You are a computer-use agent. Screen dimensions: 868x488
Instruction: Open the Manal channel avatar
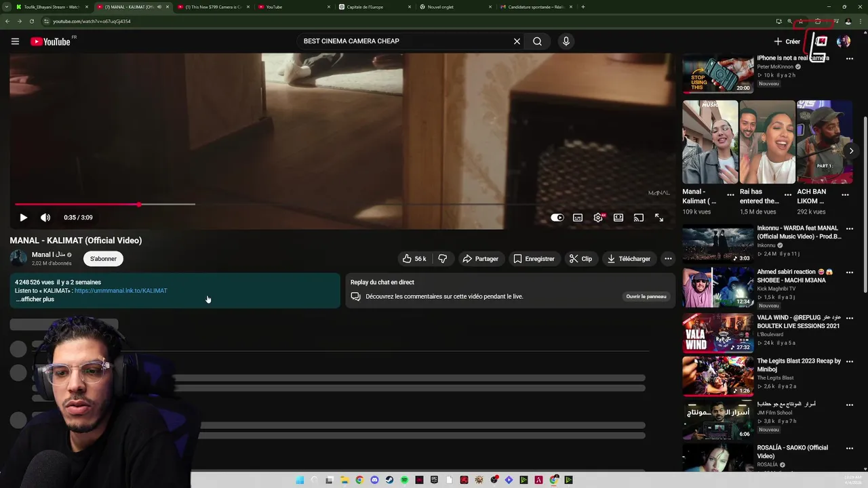tap(18, 258)
